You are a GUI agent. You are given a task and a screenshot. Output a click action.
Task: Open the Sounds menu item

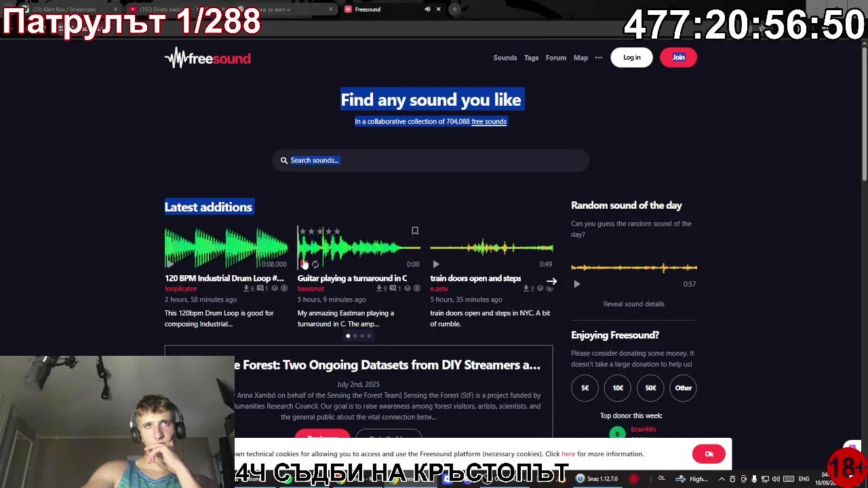point(505,58)
